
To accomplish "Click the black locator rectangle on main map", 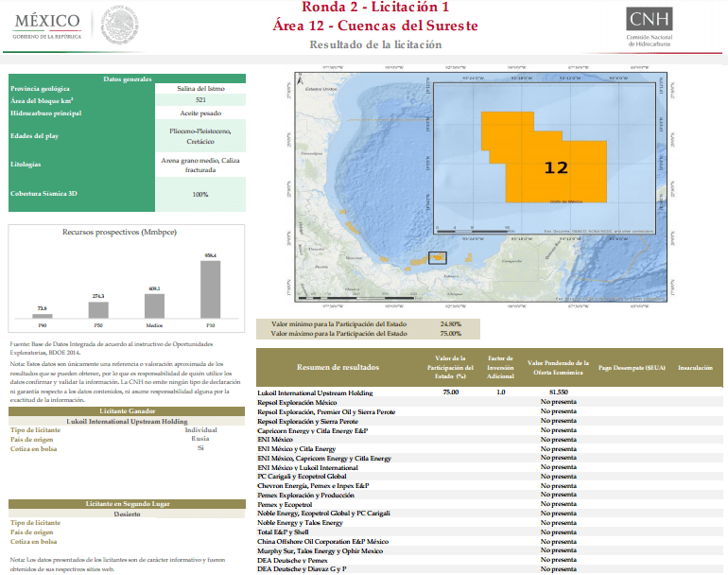I will point(438,258).
